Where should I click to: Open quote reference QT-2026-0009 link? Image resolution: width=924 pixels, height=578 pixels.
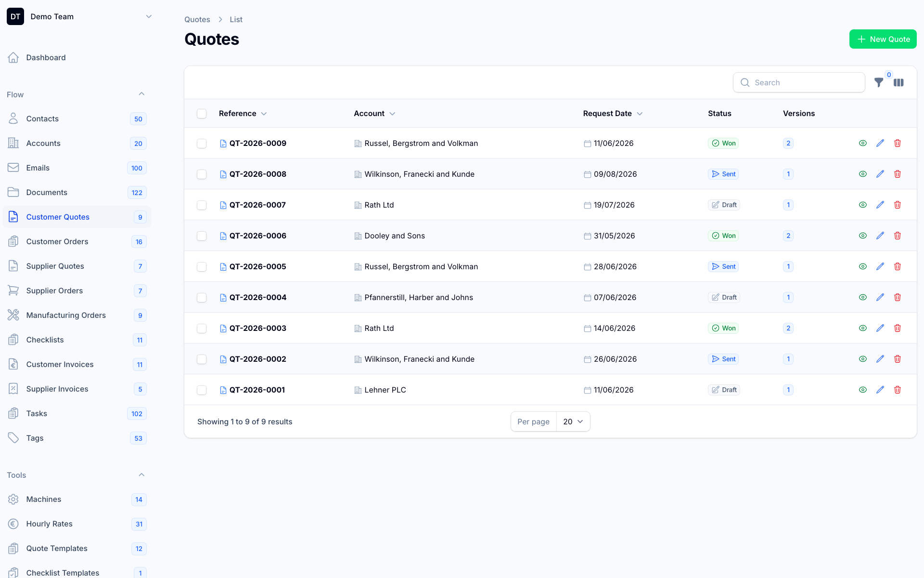pos(258,143)
